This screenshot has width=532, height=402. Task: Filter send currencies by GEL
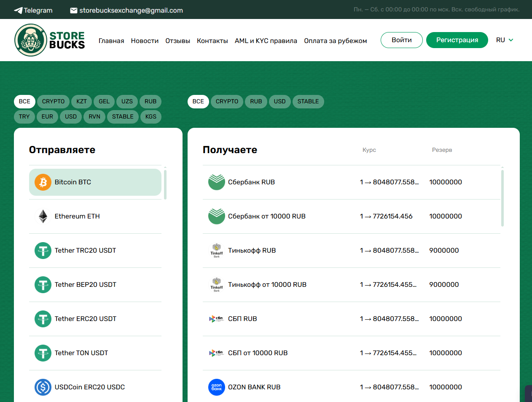pos(104,102)
